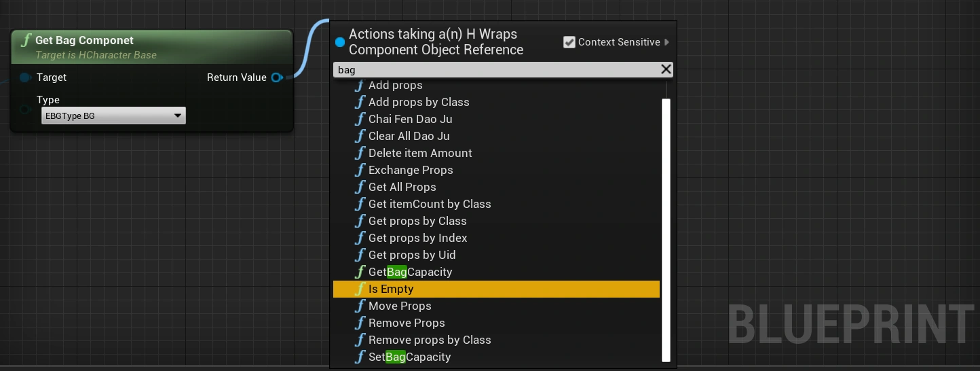Click the Type enum input pin
The width and height of the screenshot is (980, 371).
[x=25, y=109]
